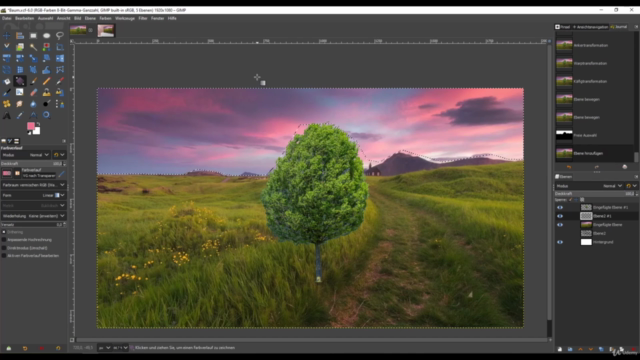Image resolution: width=640 pixels, height=360 pixels.
Task: Select the Airbrush tool
Action: (60, 81)
